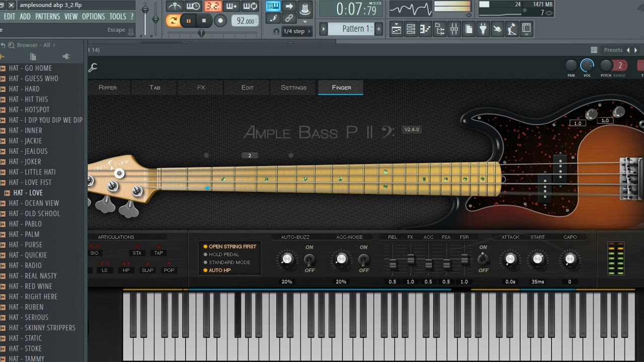The height and width of the screenshot is (362, 644).
Task: Click the wait-for-input icon
Action: pos(193,6)
